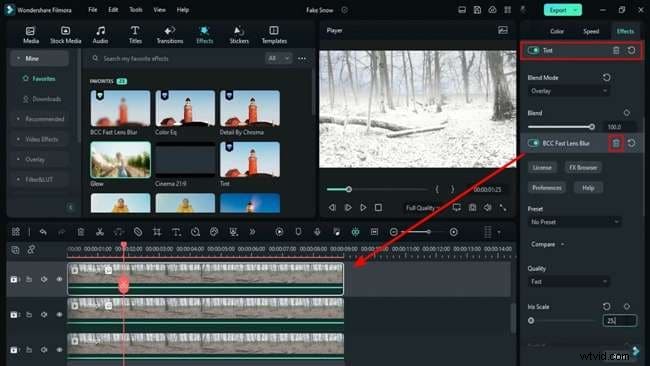Viewport: 650px width, 366px height.
Task: Click the BCC Help button
Action: coord(588,188)
